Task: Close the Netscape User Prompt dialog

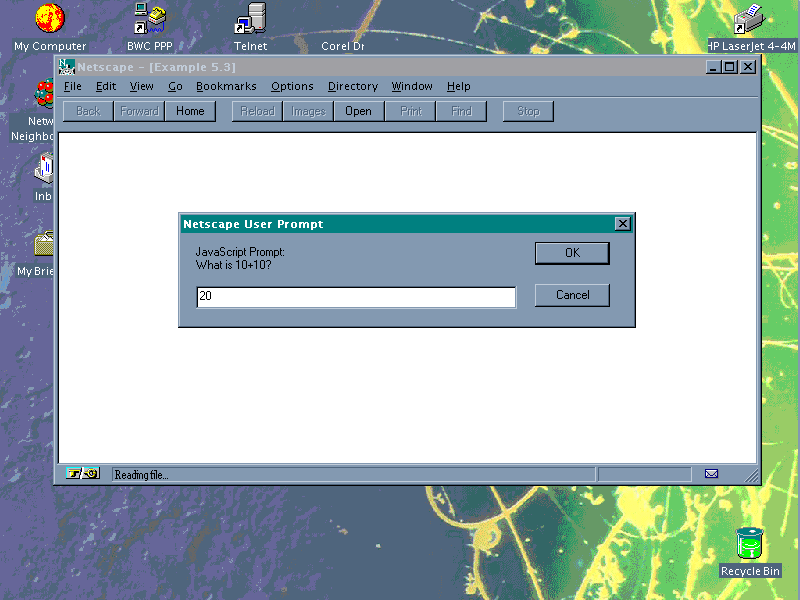Action: tap(622, 224)
